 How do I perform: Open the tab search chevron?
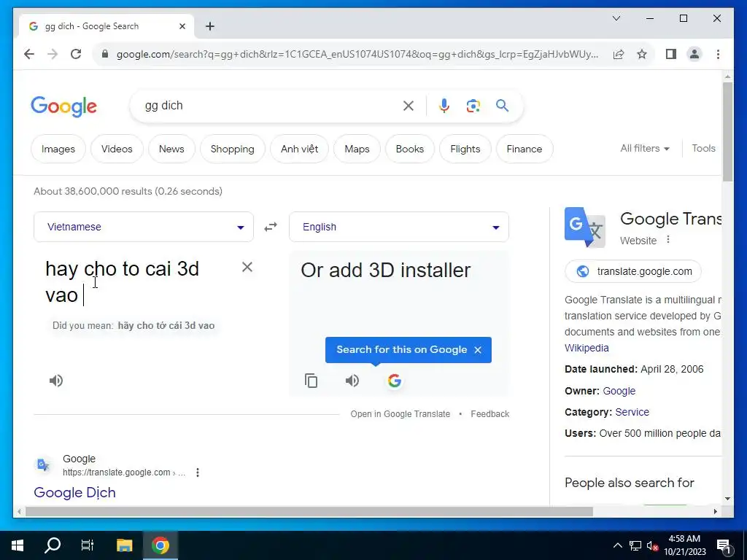tap(616, 18)
